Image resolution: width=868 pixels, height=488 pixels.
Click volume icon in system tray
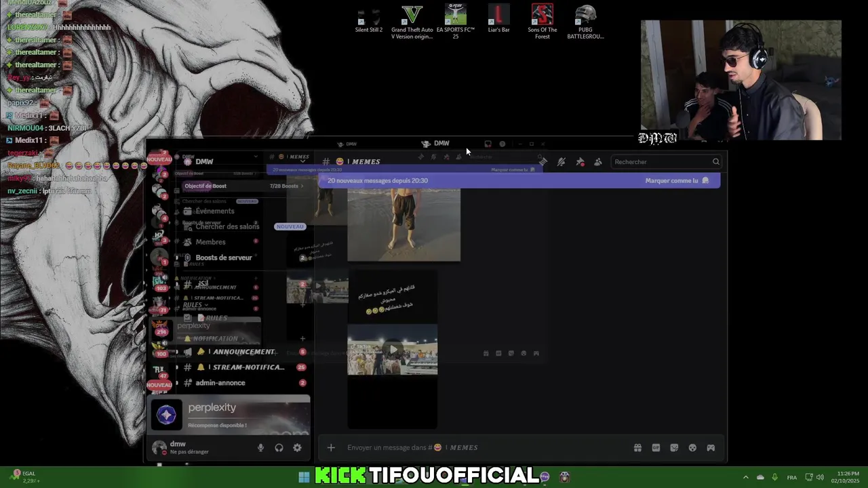tap(820, 477)
